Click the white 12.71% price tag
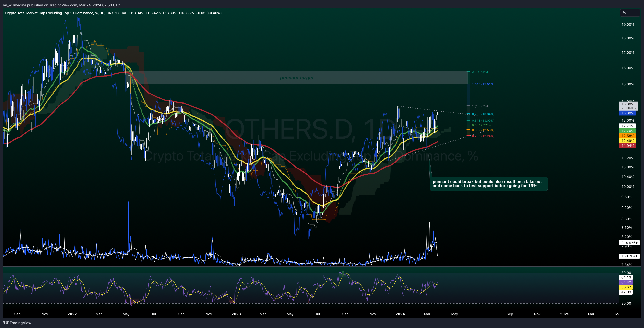The height and width of the screenshot is (328, 644). pyautogui.click(x=628, y=126)
